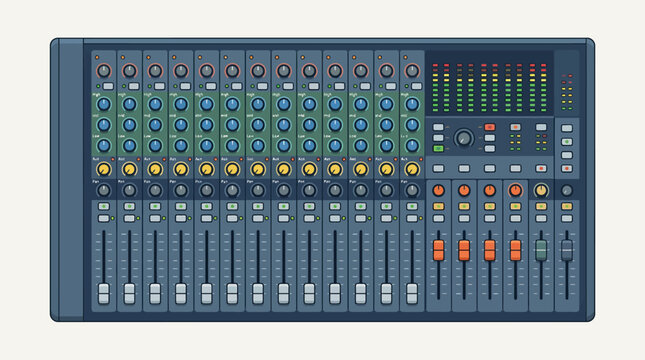Click the fader cap on channel 1
Screen dimensions: 645x360
[104, 293]
